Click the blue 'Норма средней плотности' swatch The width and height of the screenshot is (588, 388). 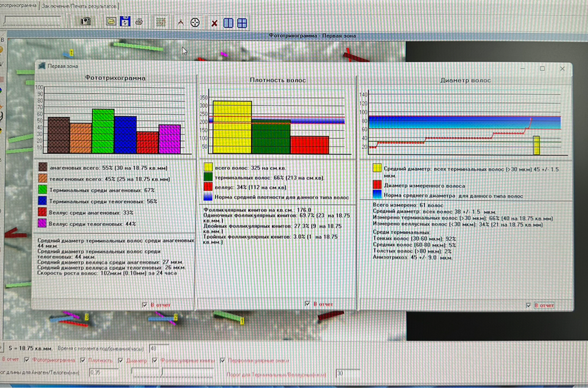pos(208,196)
